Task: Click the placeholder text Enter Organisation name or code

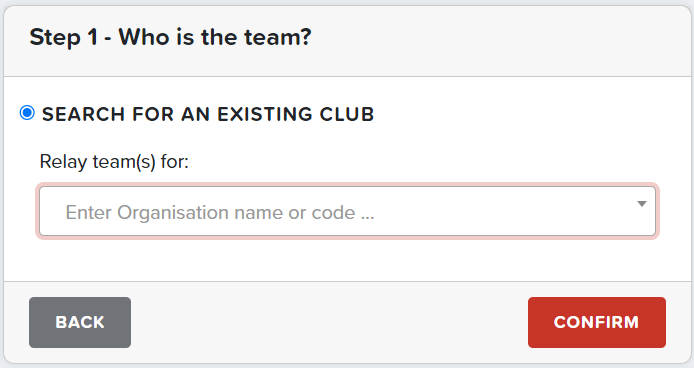Action: click(x=220, y=213)
